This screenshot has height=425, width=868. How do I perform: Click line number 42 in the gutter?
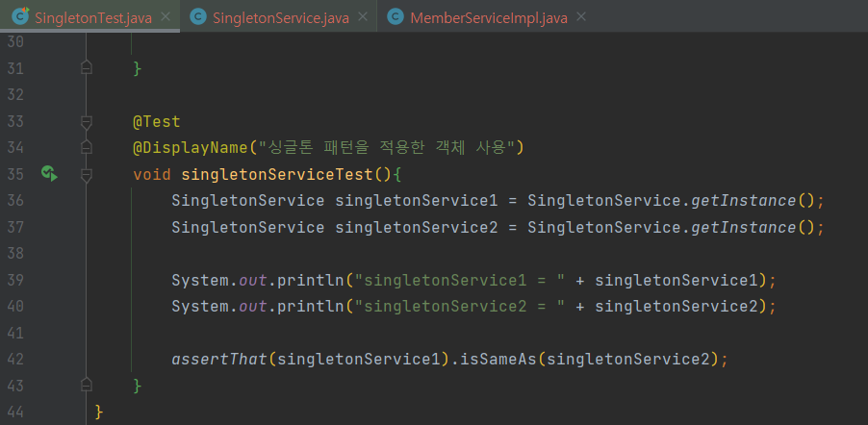(15, 360)
